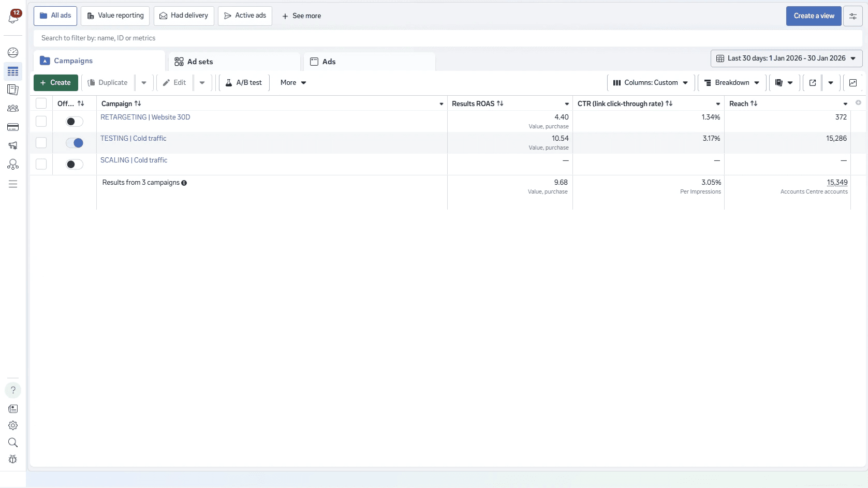Sort by CTR link click-through rate arrows
The width and height of the screenshot is (868, 488).
click(x=669, y=103)
